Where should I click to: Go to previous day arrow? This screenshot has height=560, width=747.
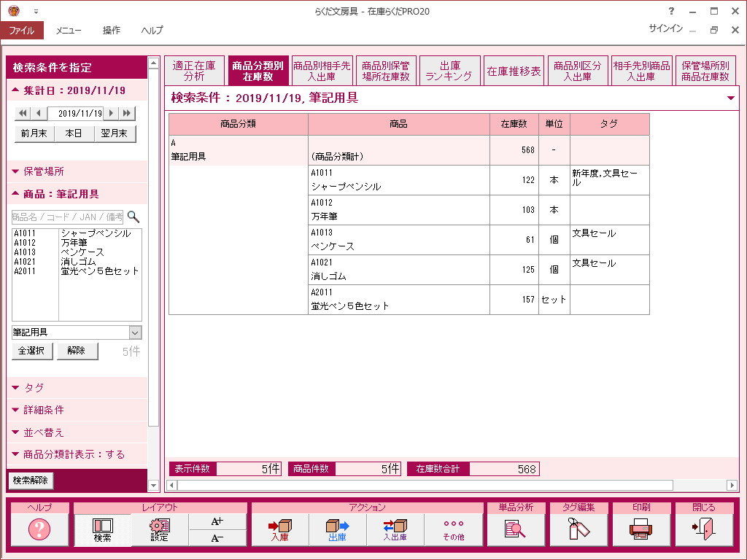tap(39, 113)
